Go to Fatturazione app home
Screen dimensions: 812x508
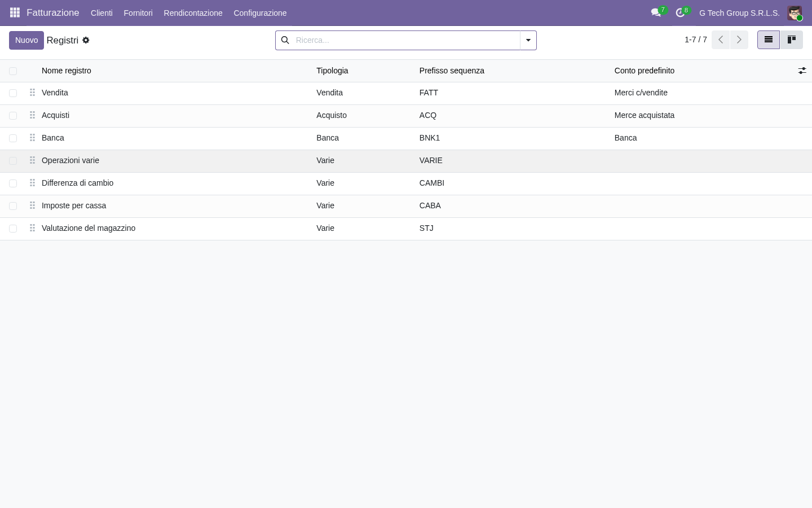53,12
